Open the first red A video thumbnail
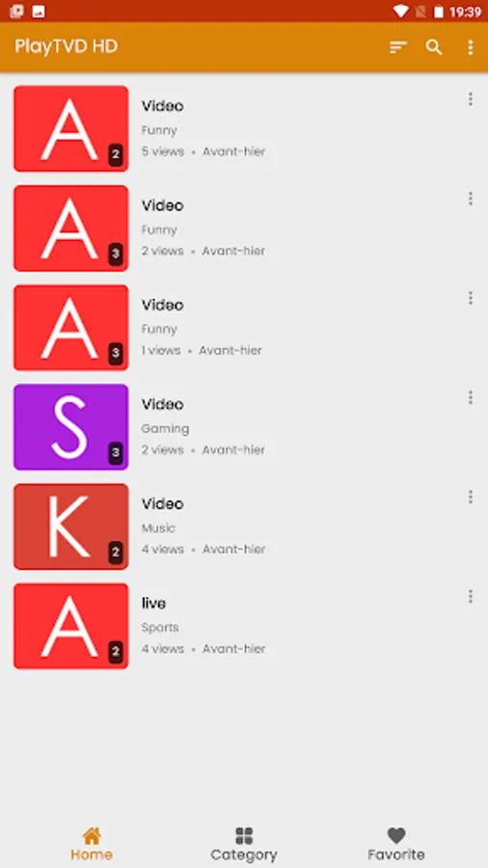 click(70, 128)
